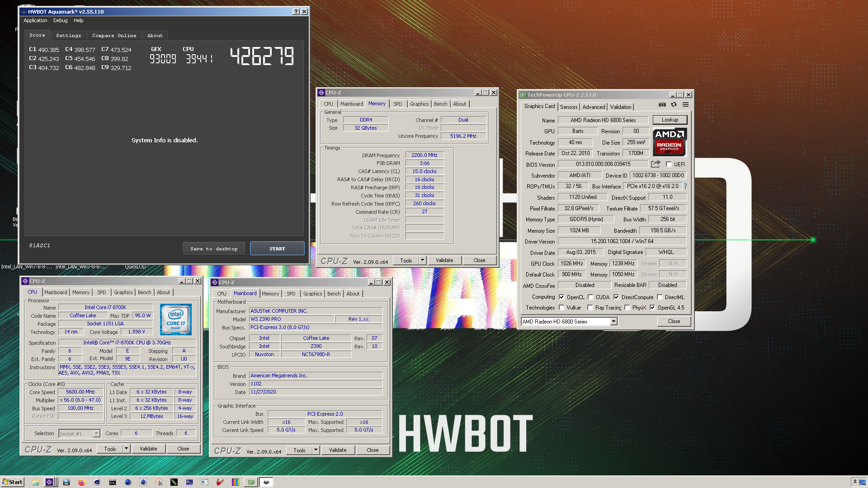Switch to Compare Online tab
Screen dimensions: 868x488
pyautogui.click(x=114, y=35)
